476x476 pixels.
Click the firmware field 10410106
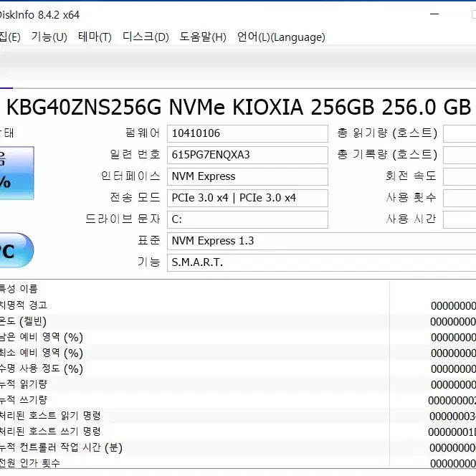pos(247,133)
